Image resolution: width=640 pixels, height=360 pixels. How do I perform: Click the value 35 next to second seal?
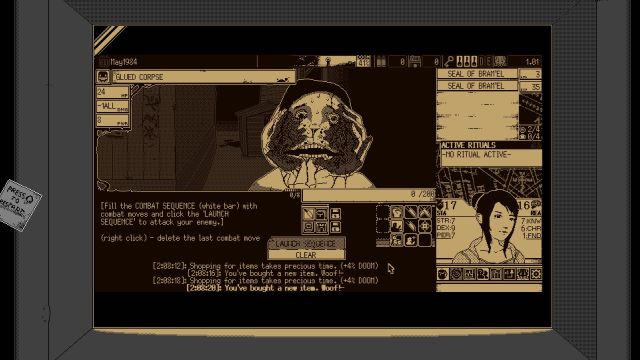530,86
